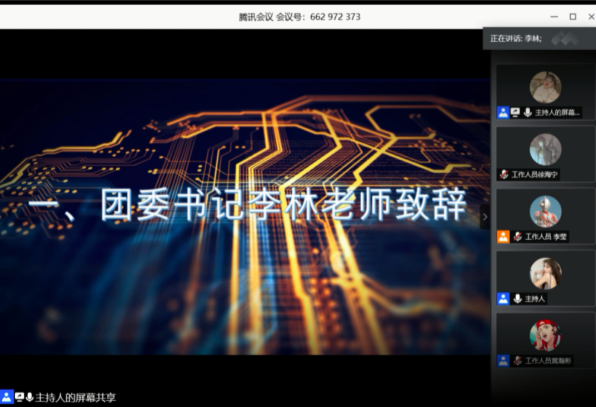Image resolution: width=596 pixels, height=407 pixels.
Task: Click the muted mic icon beside 工作人员黄瀚彬
Action: 517,361
